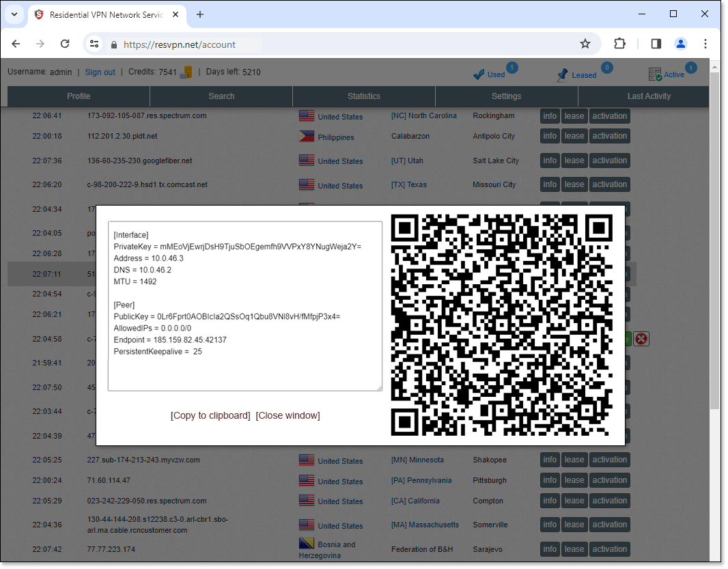Open the Search menu tab
The image size is (728, 569).
click(221, 96)
